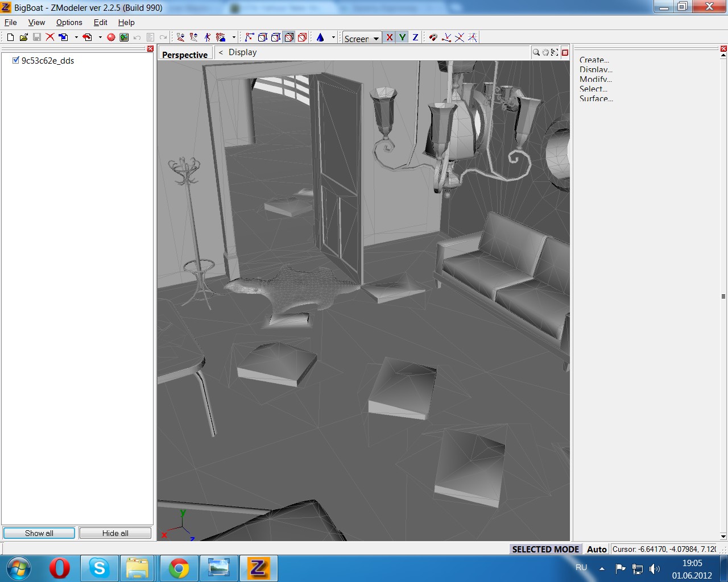The width and height of the screenshot is (728, 582).
Task: Click the New file icon
Action: [10, 38]
